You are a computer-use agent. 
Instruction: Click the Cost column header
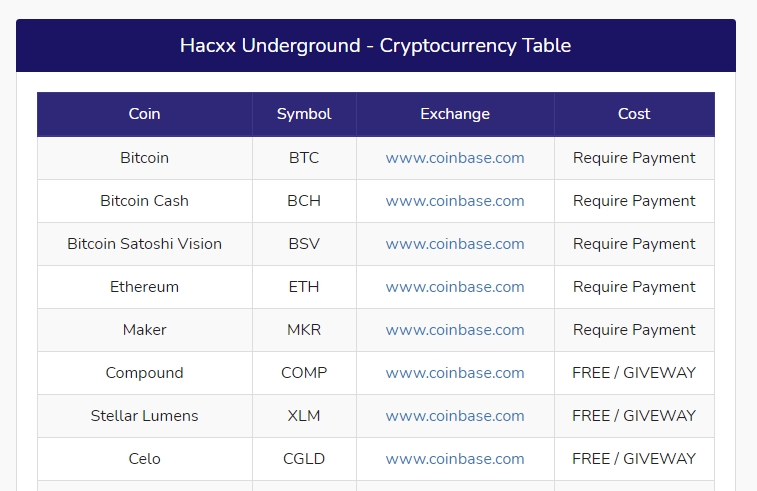click(x=634, y=114)
